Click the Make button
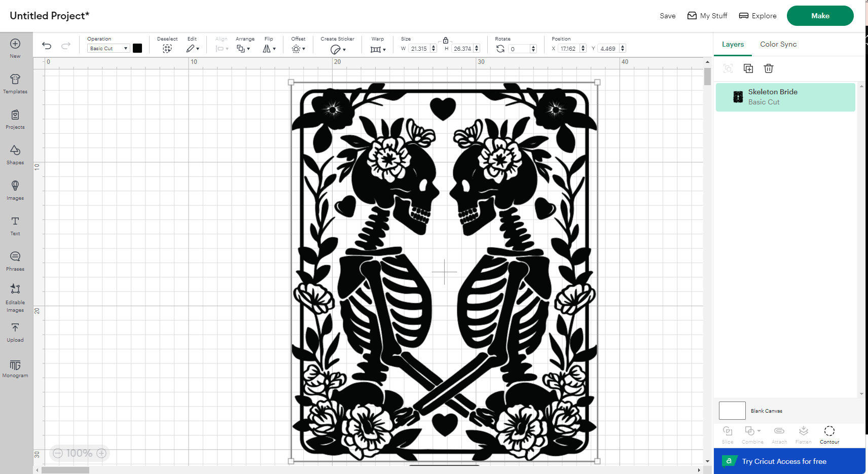The height and width of the screenshot is (474, 868). 820,15
